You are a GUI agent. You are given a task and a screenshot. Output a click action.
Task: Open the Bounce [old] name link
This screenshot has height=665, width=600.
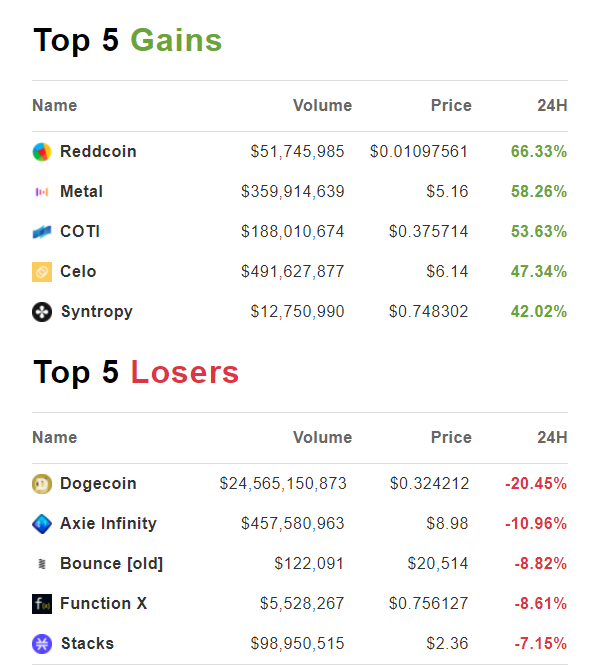[x=112, y=564]
